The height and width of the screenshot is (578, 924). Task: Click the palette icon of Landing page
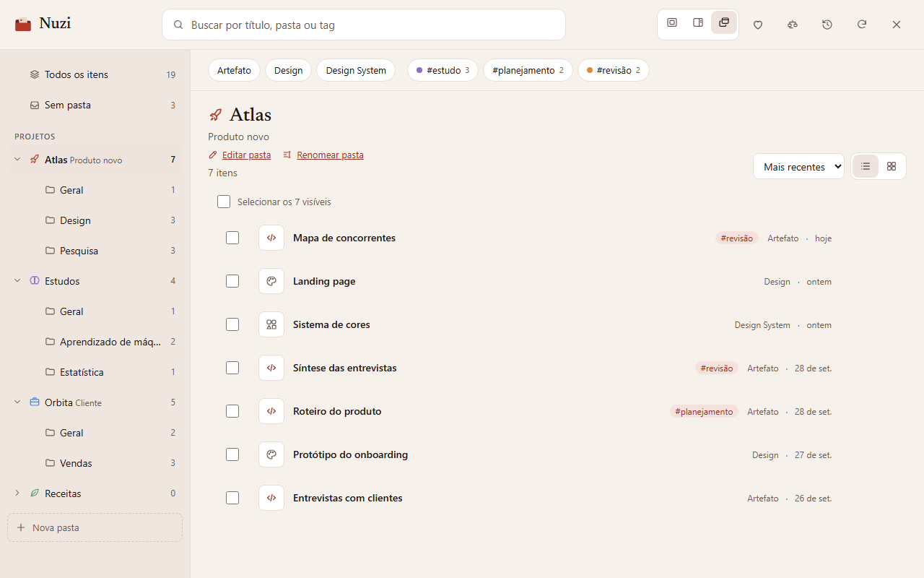pos(271,281)
